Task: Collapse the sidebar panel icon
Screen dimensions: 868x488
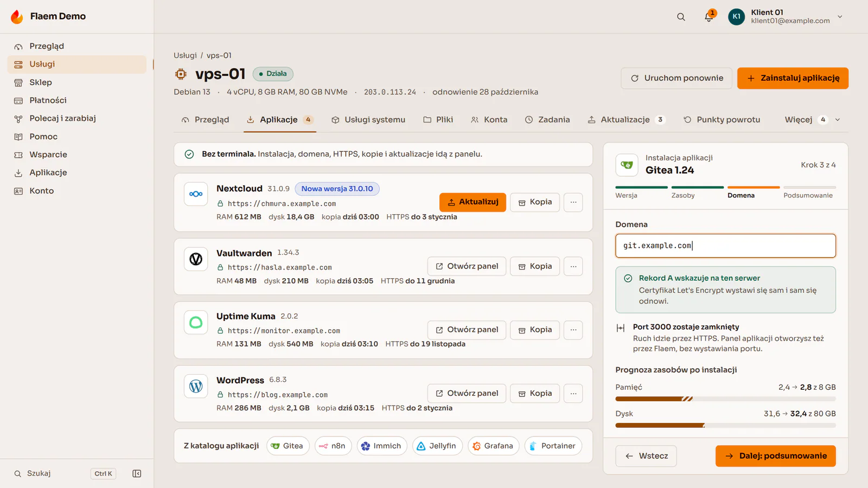Action: (137, 473)
